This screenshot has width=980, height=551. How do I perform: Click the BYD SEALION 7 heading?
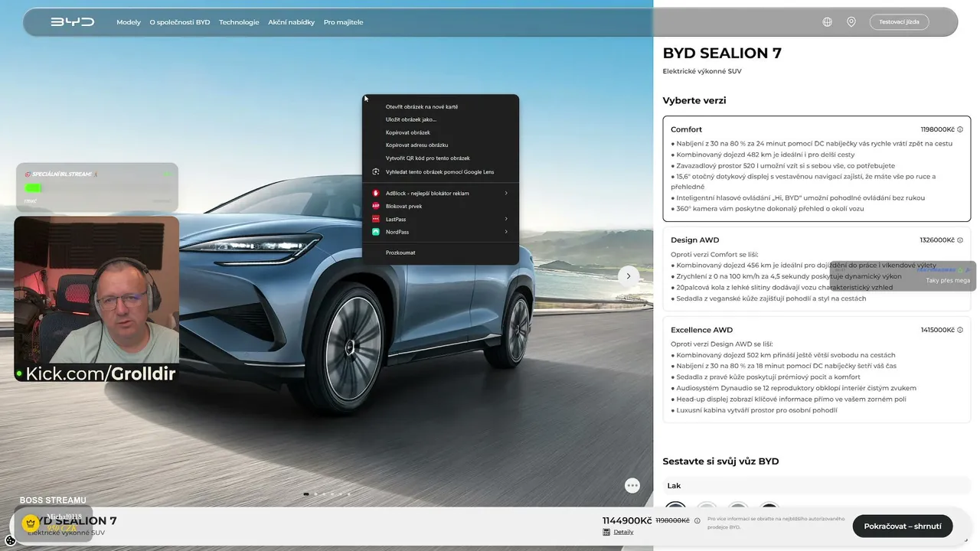(x=722, y=53)
